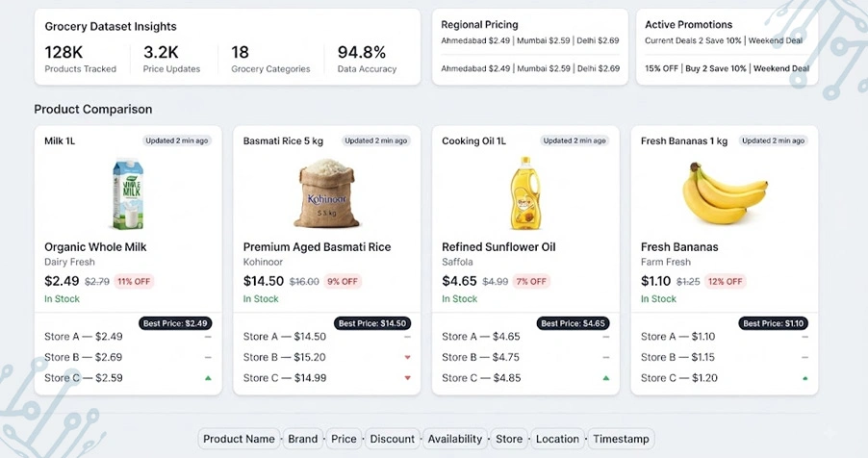The image size is (868, 458).
Task: Click the Active Promotions heading
Action: click(x=689, y=24)
